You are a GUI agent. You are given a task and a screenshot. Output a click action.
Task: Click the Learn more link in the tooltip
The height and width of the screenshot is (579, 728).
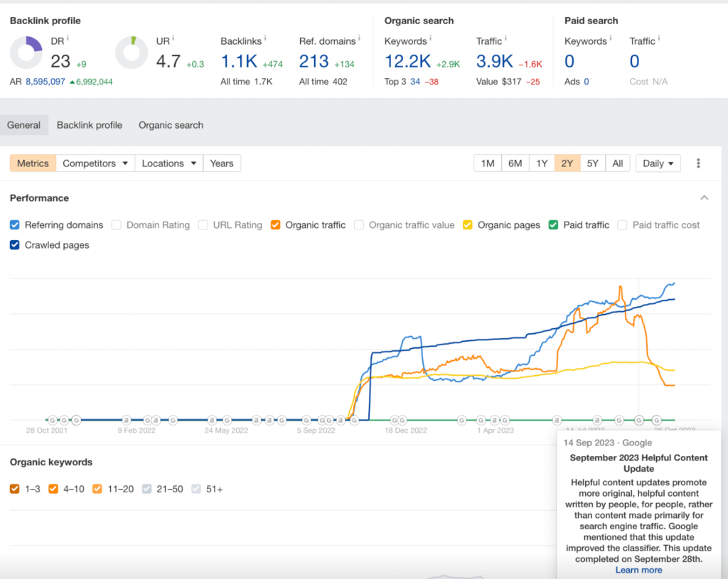[638, 570]
